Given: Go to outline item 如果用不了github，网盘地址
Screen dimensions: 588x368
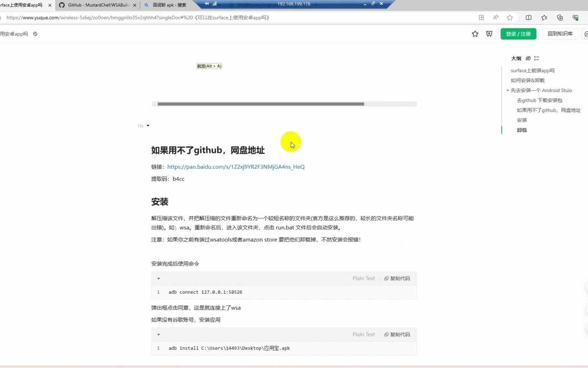Looking at the screenshot, I should click(x=549, y=110).
